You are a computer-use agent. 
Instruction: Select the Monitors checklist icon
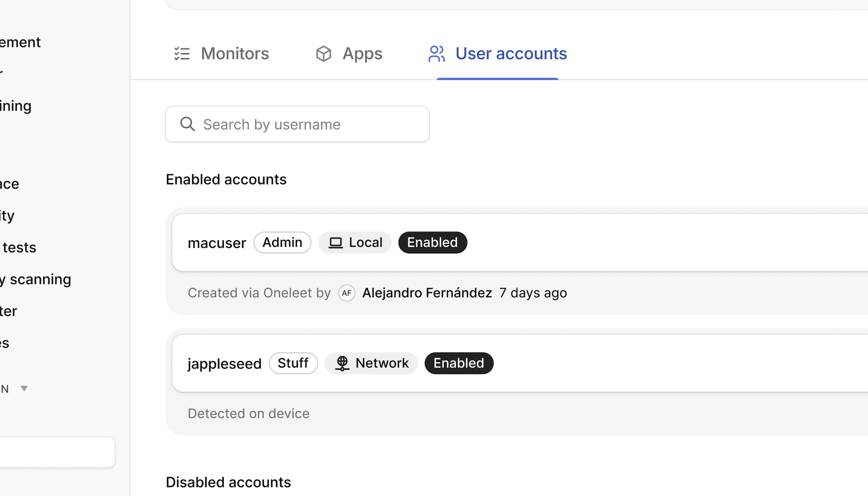click(x=182, y=53)
